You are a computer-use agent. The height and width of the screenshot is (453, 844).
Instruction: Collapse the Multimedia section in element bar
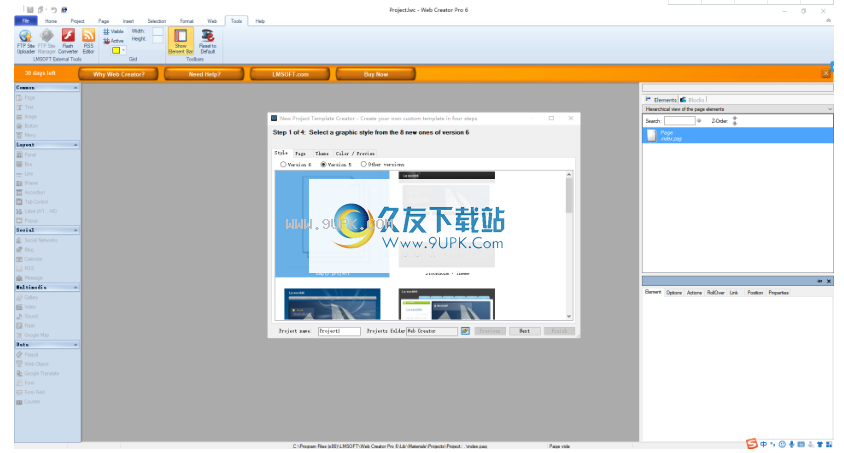(x=75, y=288)
